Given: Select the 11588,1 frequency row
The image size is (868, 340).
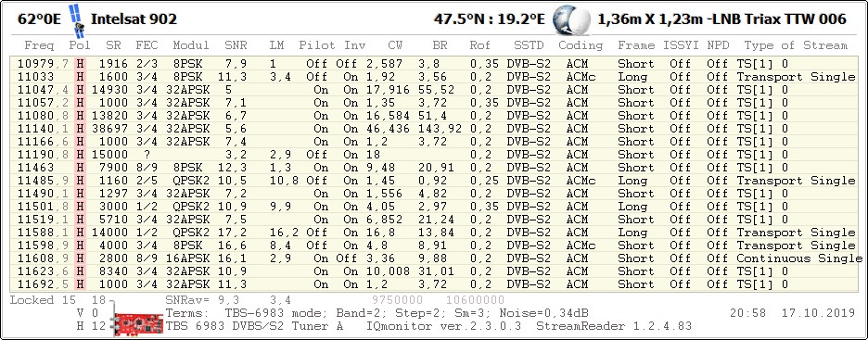Looking at the screenshot, I should click(435, 233).
